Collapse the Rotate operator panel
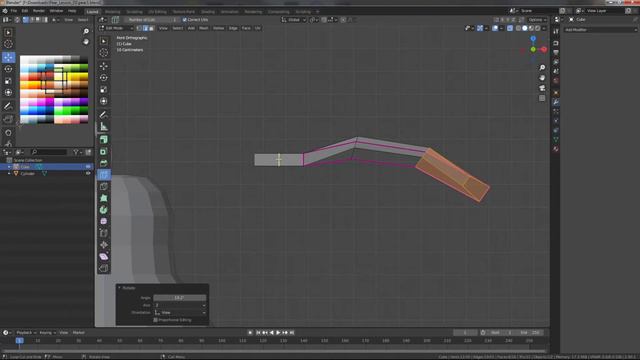The width and height of the screenshot is (640, 360). tap(120, 288)
